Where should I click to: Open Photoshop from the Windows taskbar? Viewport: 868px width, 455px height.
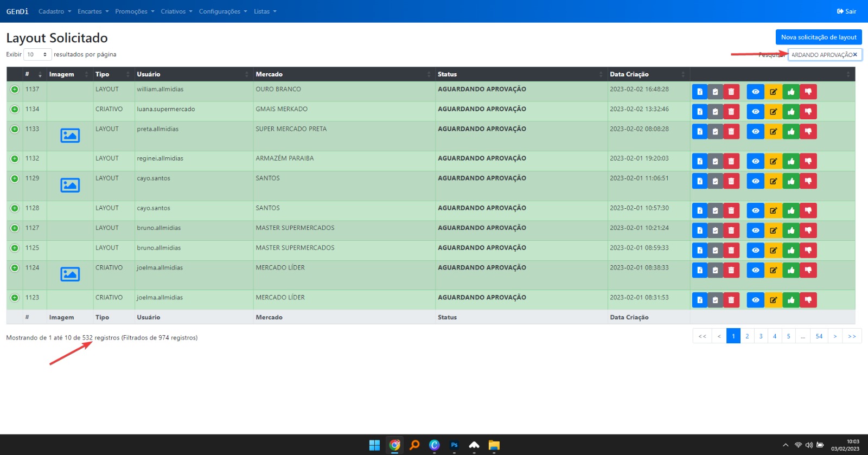coord(454,445)
